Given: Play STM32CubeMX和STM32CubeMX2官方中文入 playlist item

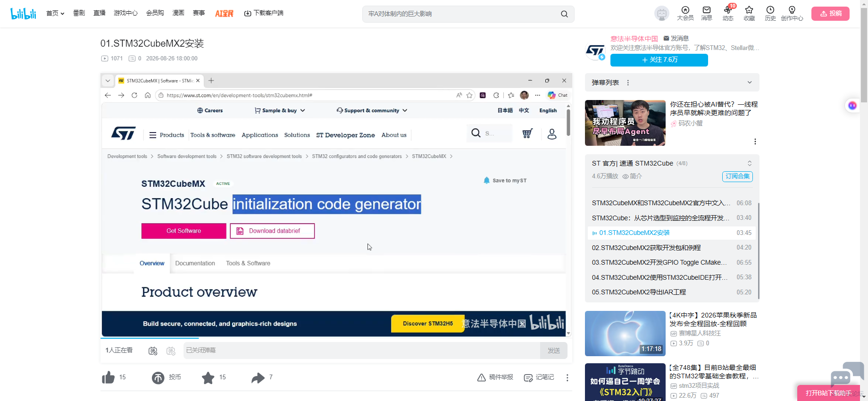Looking at the screenshot, I should coord(672,203).
